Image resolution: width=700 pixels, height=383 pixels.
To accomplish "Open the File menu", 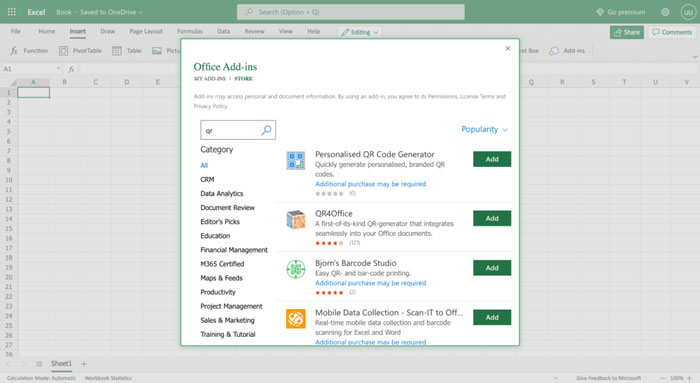I will [16, 31].
